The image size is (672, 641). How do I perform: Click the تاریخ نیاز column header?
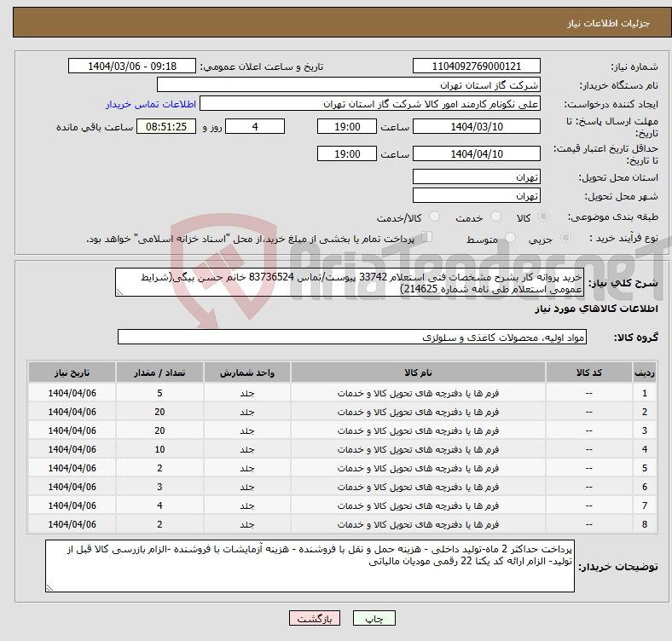click(x=72, y=372)
